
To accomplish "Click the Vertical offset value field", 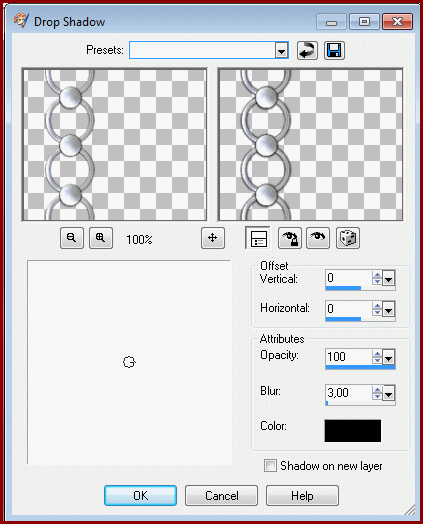I will click(x=348, y=278).
